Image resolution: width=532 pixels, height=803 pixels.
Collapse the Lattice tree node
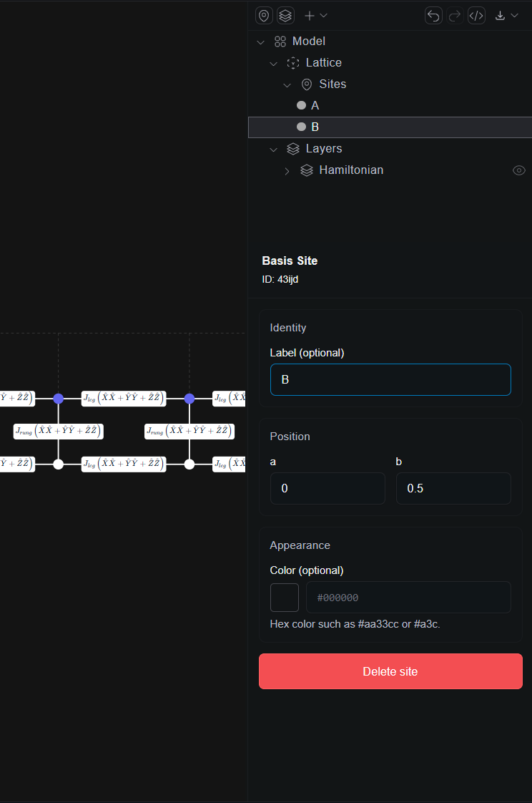pos(274,64)
